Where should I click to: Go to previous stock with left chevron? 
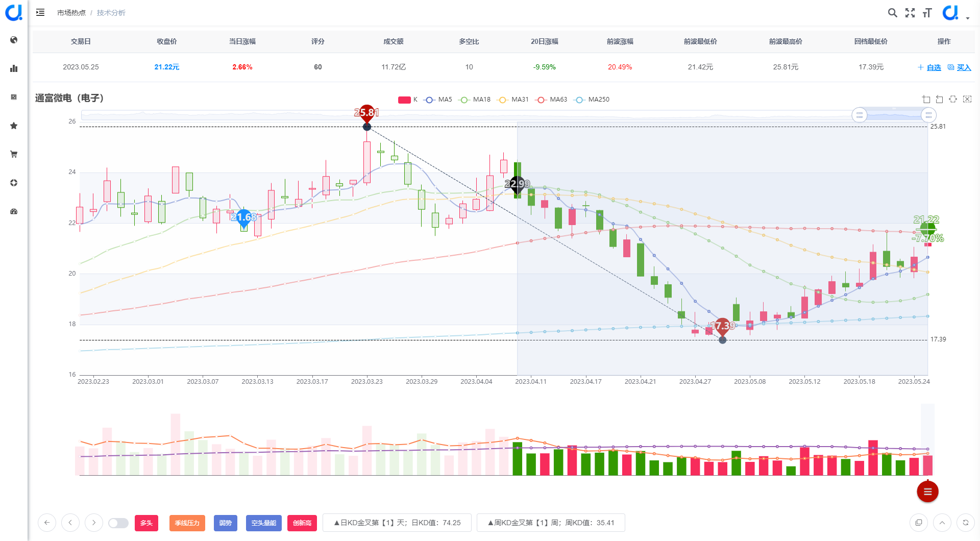tap(70, 523)
